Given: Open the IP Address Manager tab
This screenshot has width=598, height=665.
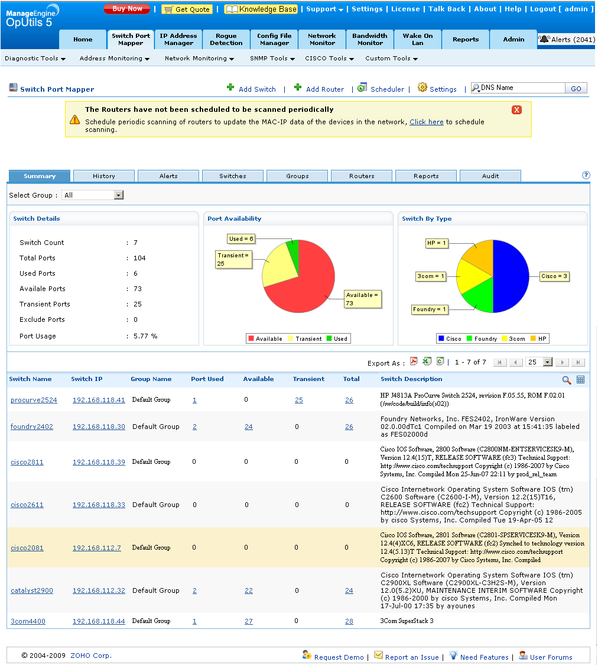Looking at the screenshot, I should click(178, 39).
